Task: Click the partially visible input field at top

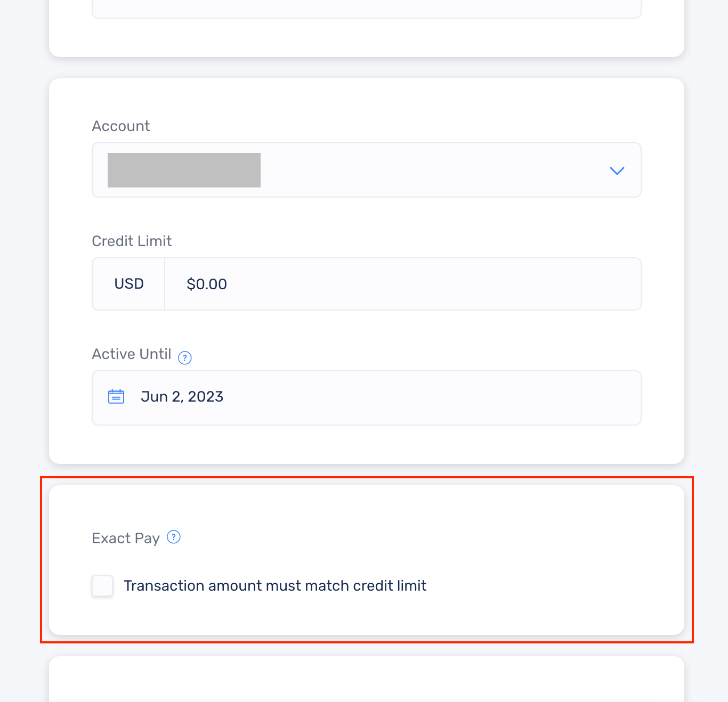Action: click(367, 9)
